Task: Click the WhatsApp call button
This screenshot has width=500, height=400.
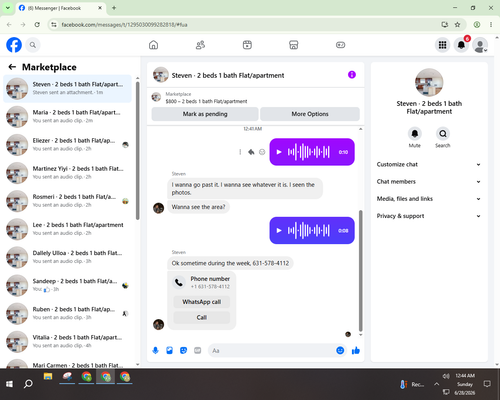Action: 202,302
